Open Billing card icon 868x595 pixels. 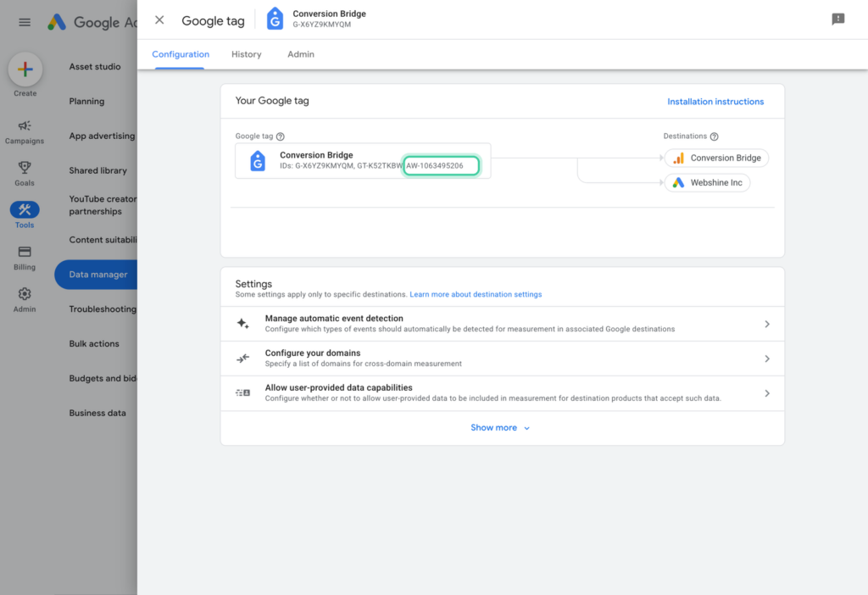(x=25, y=252)
